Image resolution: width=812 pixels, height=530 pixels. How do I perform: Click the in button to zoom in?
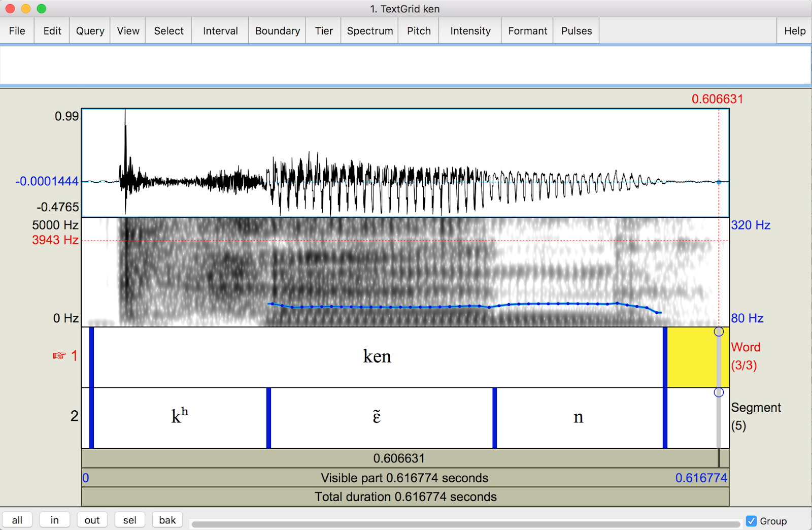click(x=54, y=519)
